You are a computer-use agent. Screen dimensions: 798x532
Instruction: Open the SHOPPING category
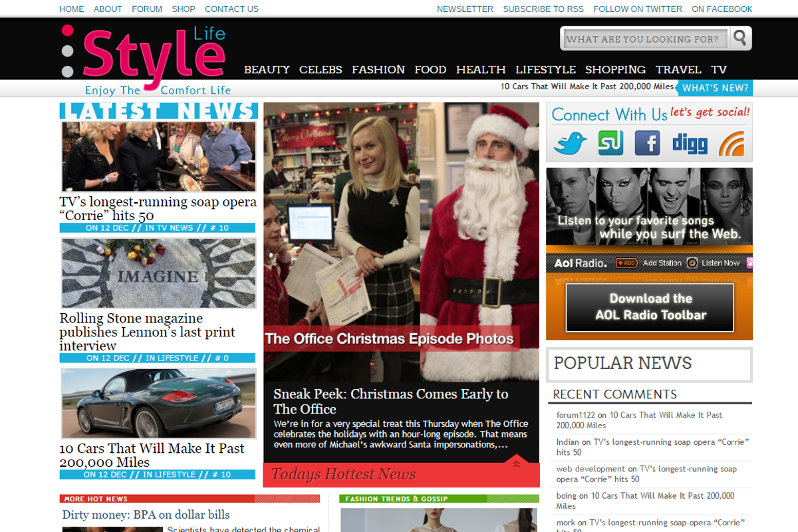click(615, 69)
